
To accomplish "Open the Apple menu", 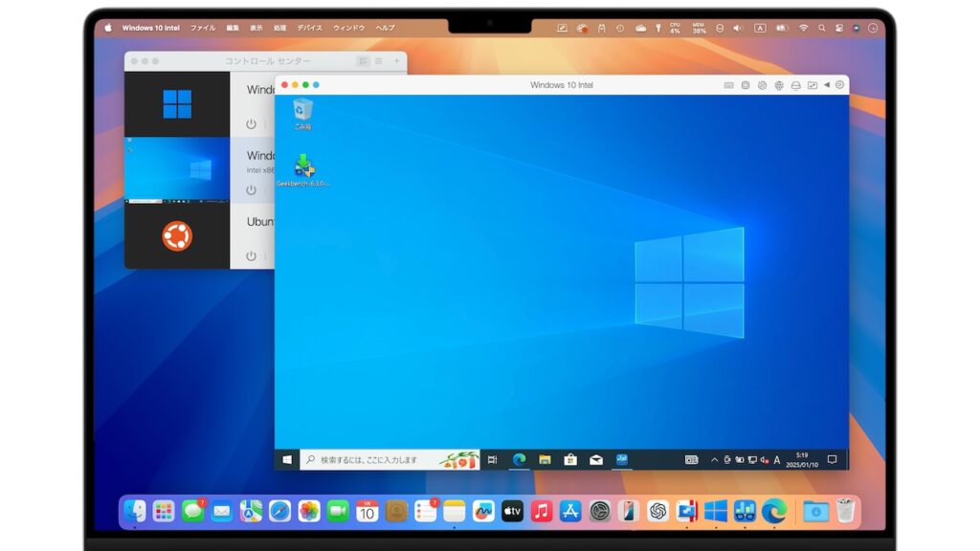I will click(107, 28).
